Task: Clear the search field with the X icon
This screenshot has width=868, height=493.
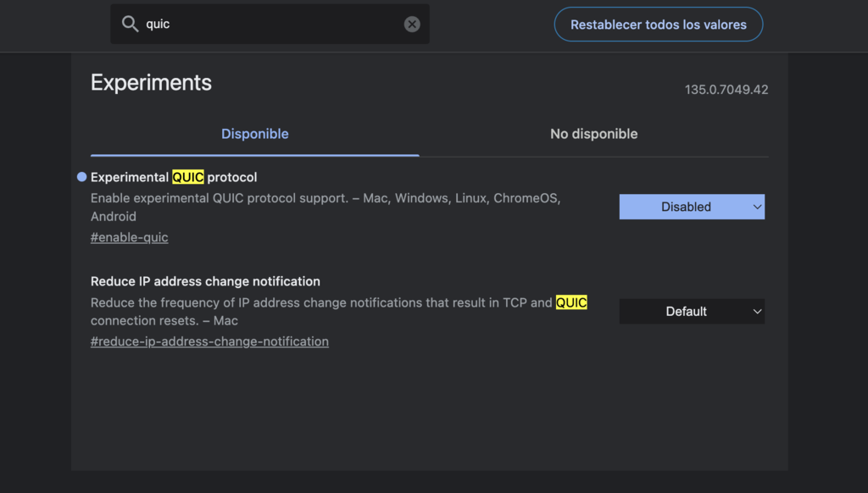Action: [x=412, y=24]
